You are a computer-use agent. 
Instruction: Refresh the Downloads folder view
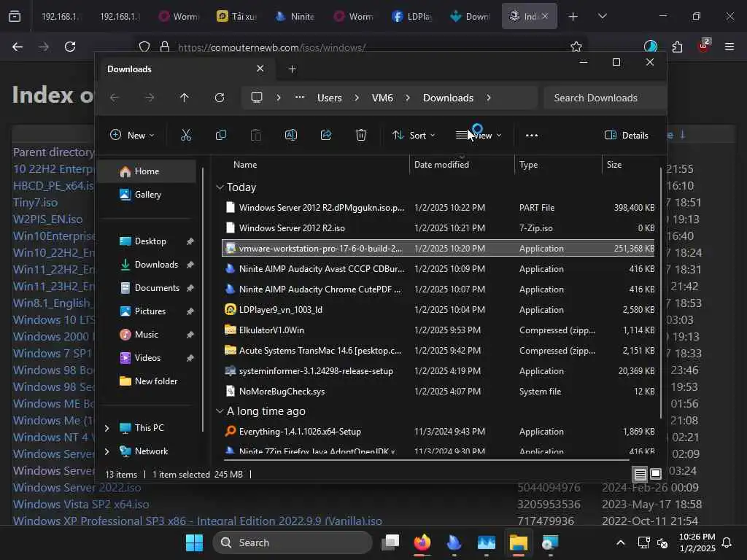coord(219,98)
